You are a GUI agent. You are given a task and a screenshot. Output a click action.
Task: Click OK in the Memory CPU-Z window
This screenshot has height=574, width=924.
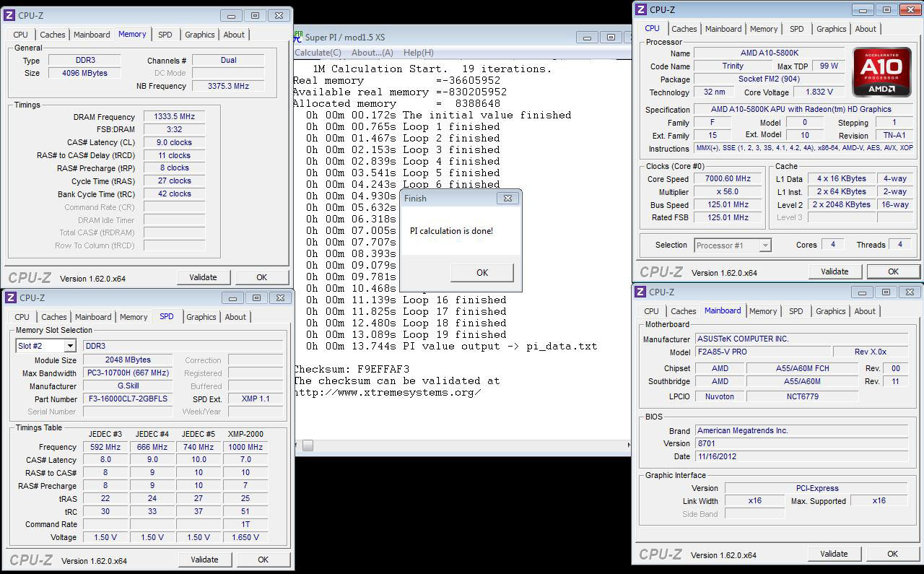pyautogui.click(x=261, y=277)
